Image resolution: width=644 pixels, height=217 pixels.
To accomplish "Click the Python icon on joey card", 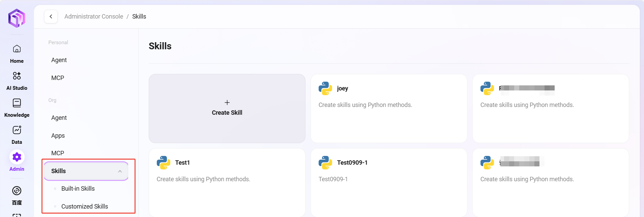I will 325,88.
